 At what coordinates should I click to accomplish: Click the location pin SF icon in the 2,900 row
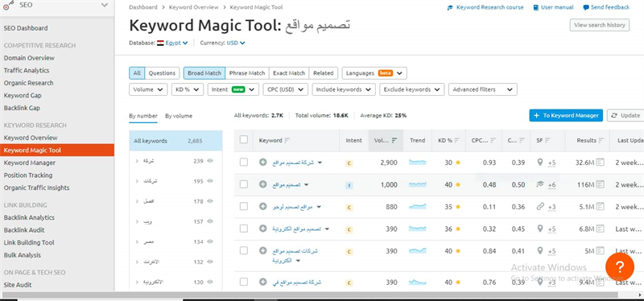click(x=540, y=163)
